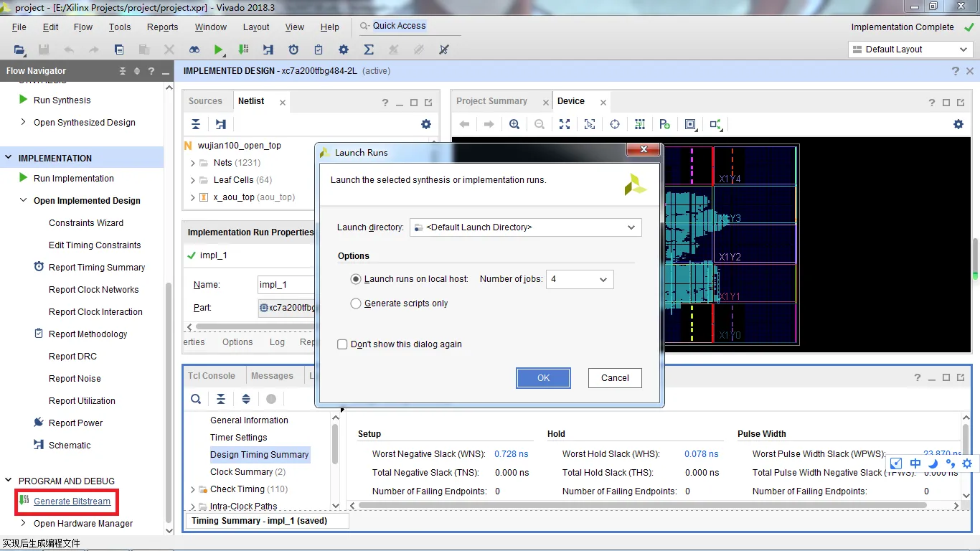Click the zoom-to-area select icon in Device toolbar
Viewport: 980px width, 551px height.
click(x=590, y=124)
